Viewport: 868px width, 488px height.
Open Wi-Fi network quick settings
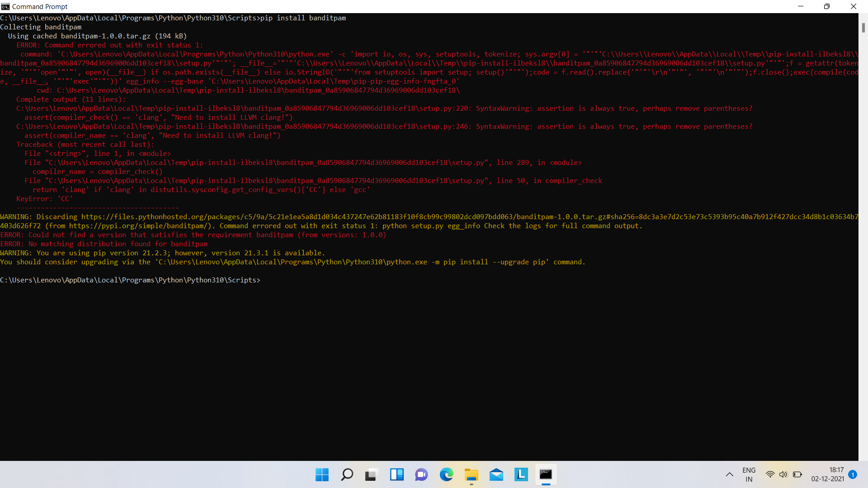(x=770, y=474)
